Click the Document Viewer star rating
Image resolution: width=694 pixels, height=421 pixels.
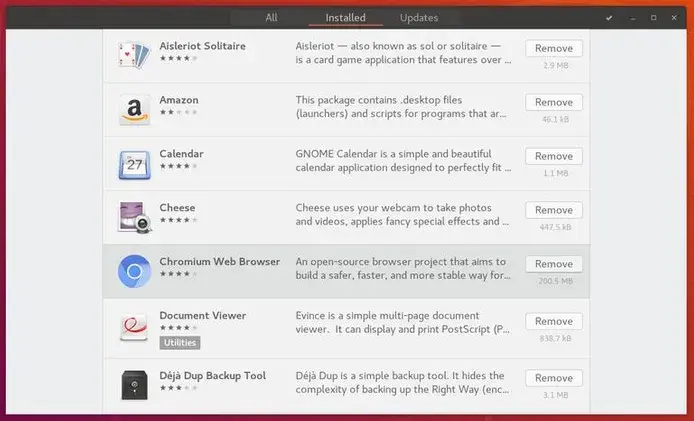point(178,328)
